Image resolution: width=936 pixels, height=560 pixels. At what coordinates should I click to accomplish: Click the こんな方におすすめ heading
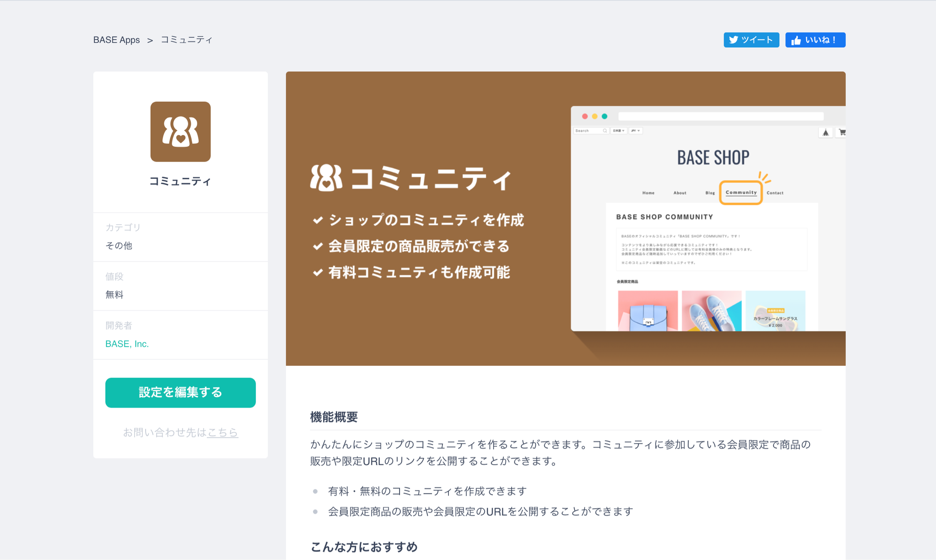364,547
